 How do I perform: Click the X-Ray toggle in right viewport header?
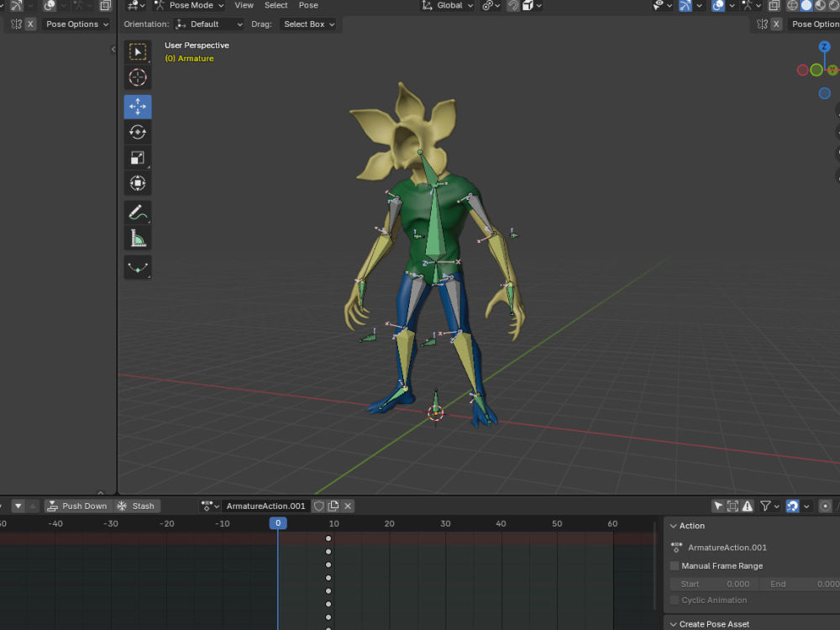point(774,5)
